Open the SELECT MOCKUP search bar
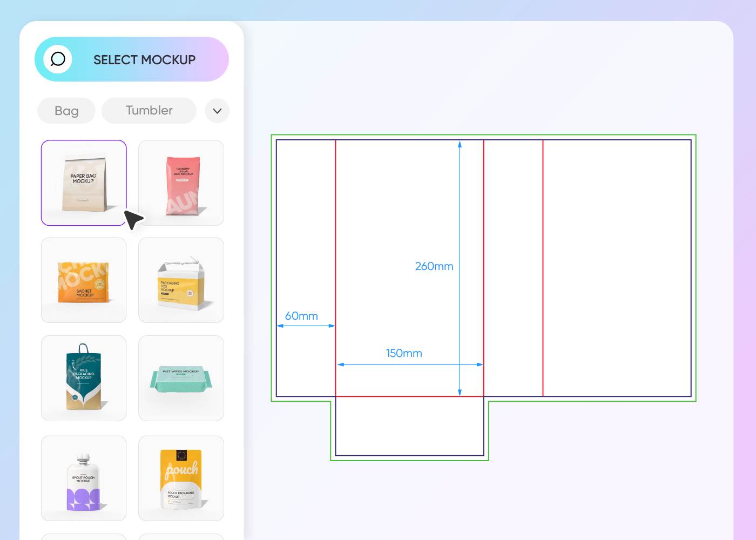 click(144, 59)
